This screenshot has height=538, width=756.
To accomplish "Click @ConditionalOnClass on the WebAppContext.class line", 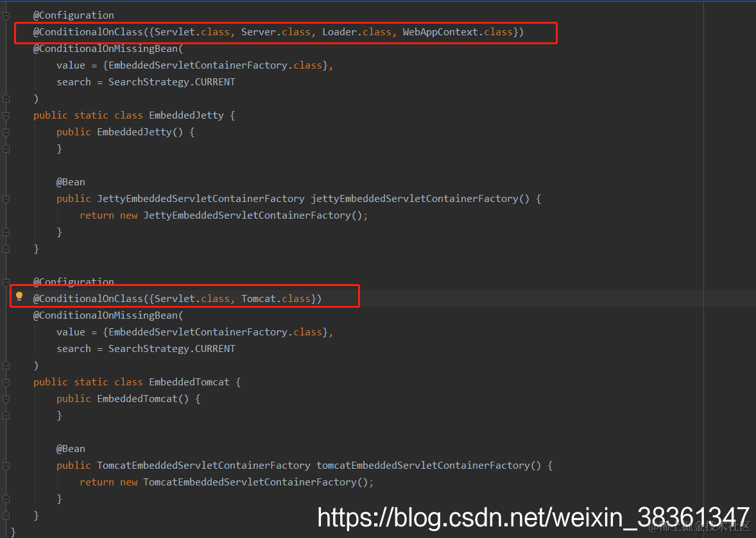I will 88,32.
